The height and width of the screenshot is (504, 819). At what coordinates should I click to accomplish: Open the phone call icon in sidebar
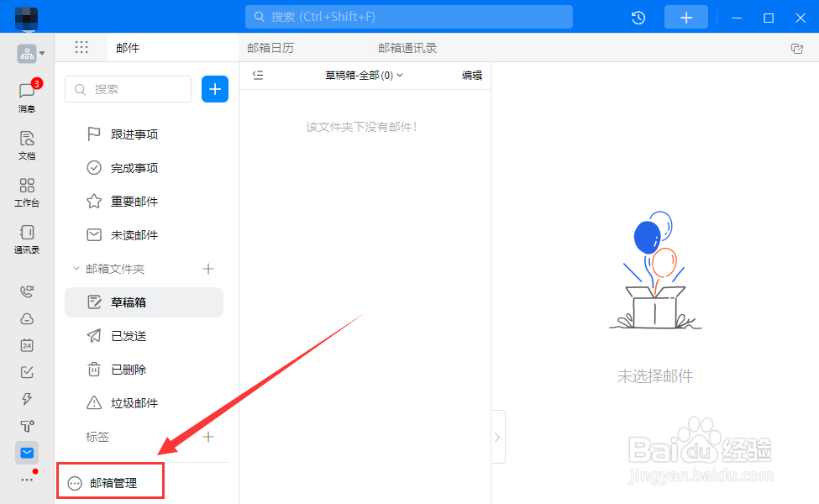coord(26,291)
